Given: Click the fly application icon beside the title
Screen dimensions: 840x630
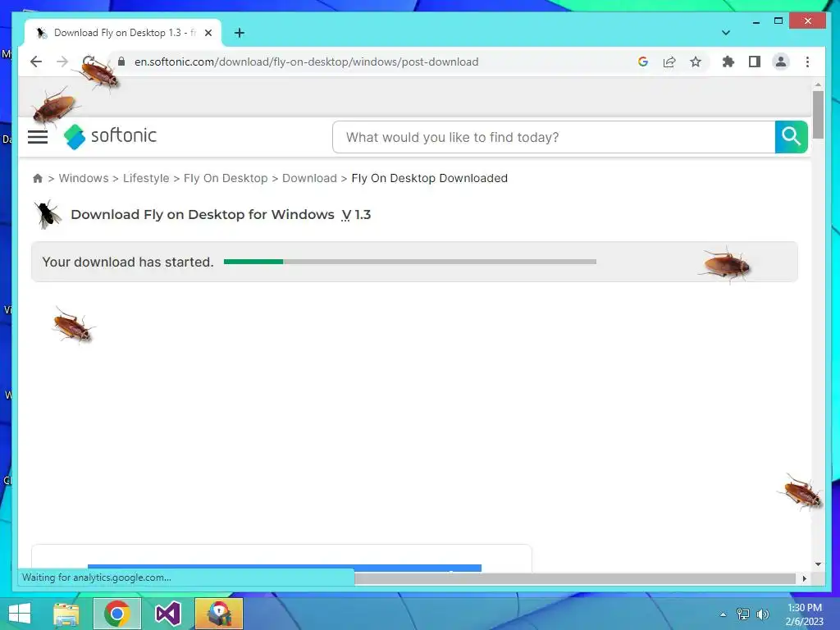Looking at the screenshot, I should 48,214.
